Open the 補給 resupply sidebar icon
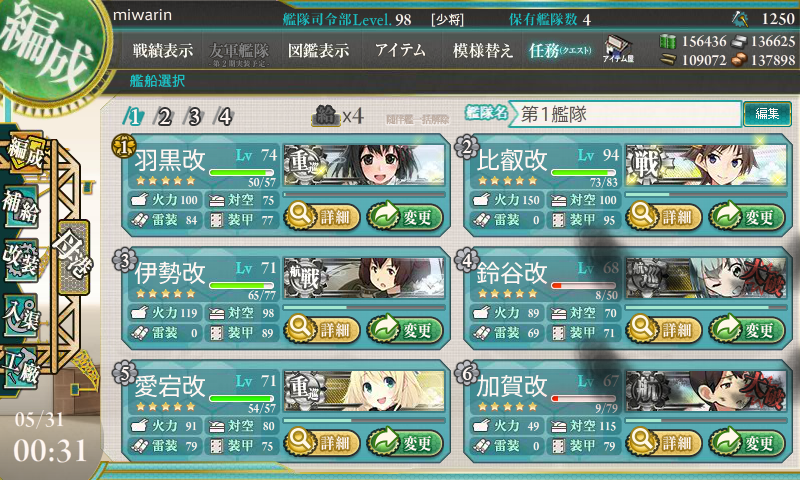This screenshot has height=480, width=800. [20, 207]
